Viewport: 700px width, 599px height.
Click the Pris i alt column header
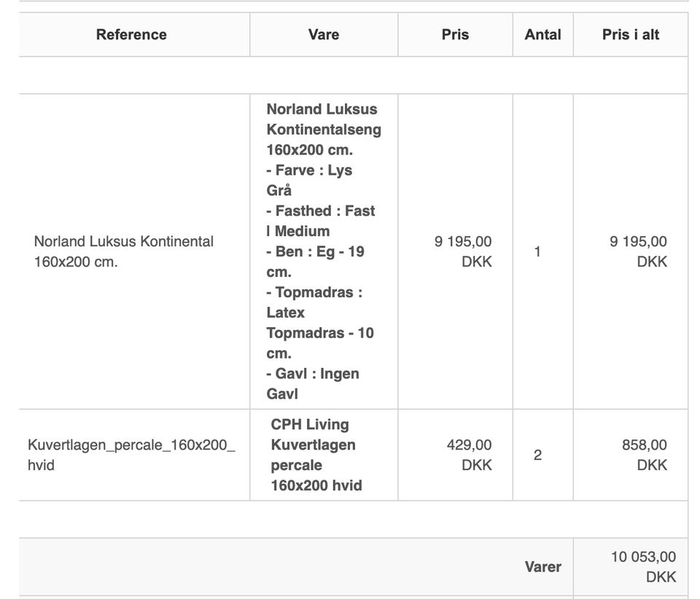click(631, 34)
